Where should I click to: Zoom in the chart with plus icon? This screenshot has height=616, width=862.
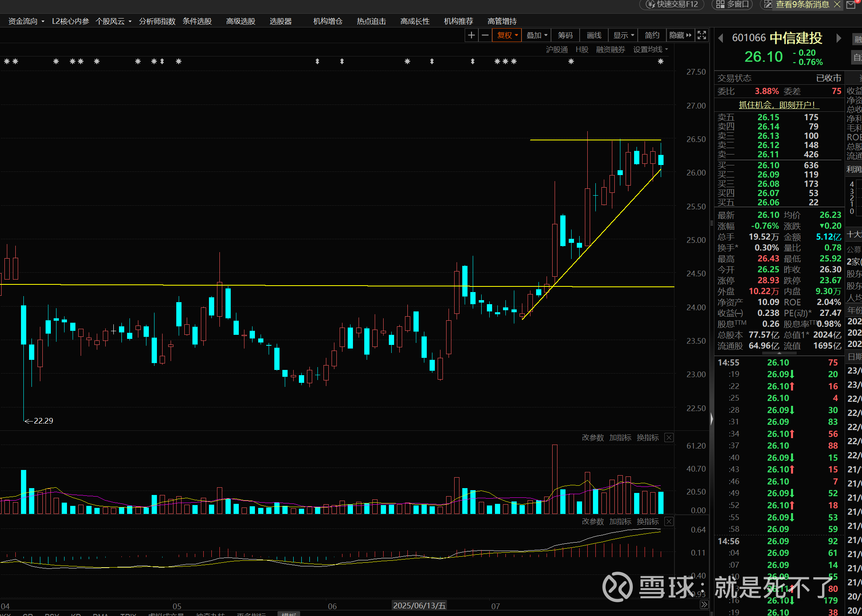pos(471,35)
